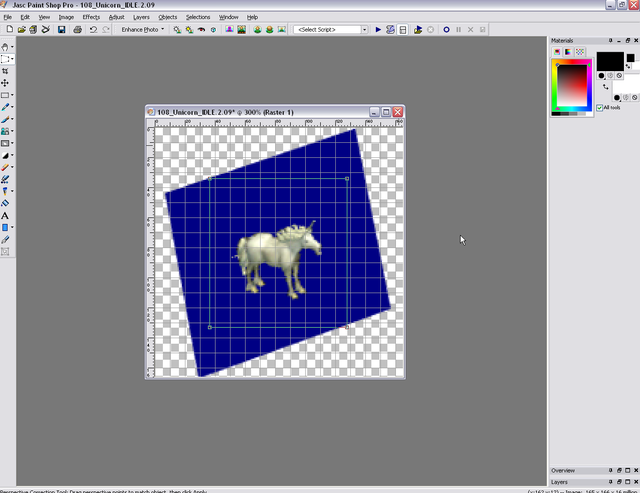Select the Pan tool in the tools toolbar
This screenshot has width=640, height=493.
pos(5,47)
